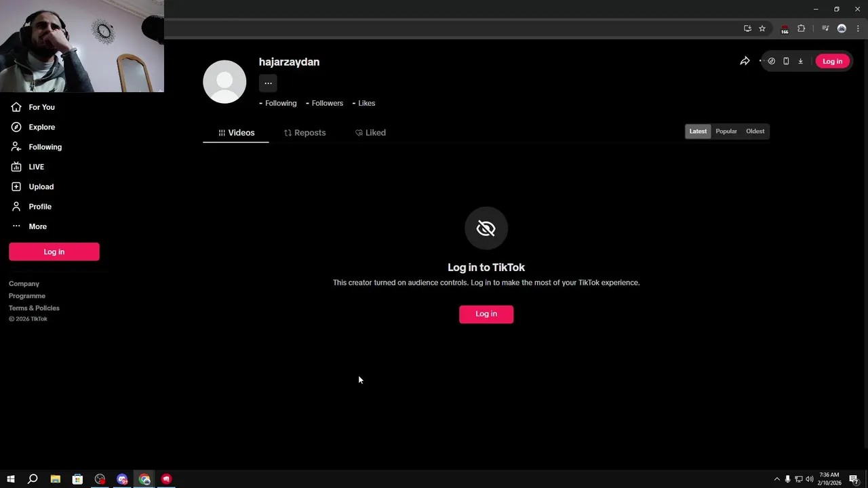Click the share arrow icon on profile

point(745,61)
